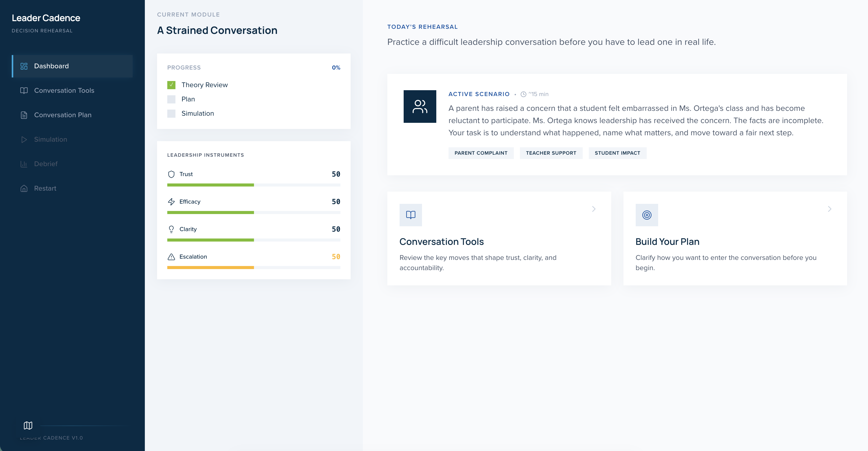This screenshot has width=868, height=451.
Task: Click the Clarity score value 50
Action: coord(336,229)
